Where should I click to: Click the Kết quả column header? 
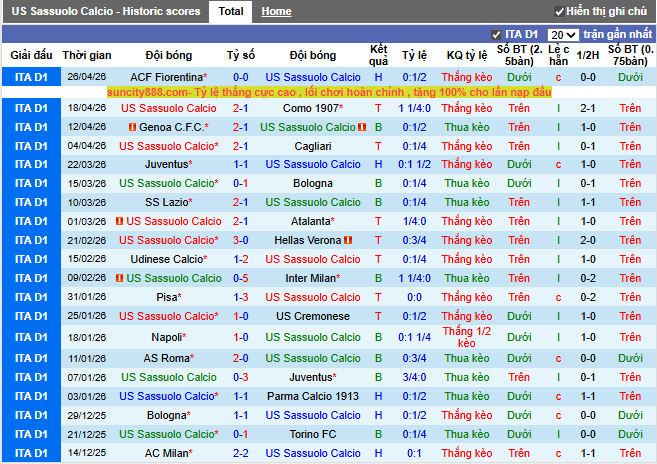pyautogui.click(x=378, y=55)
